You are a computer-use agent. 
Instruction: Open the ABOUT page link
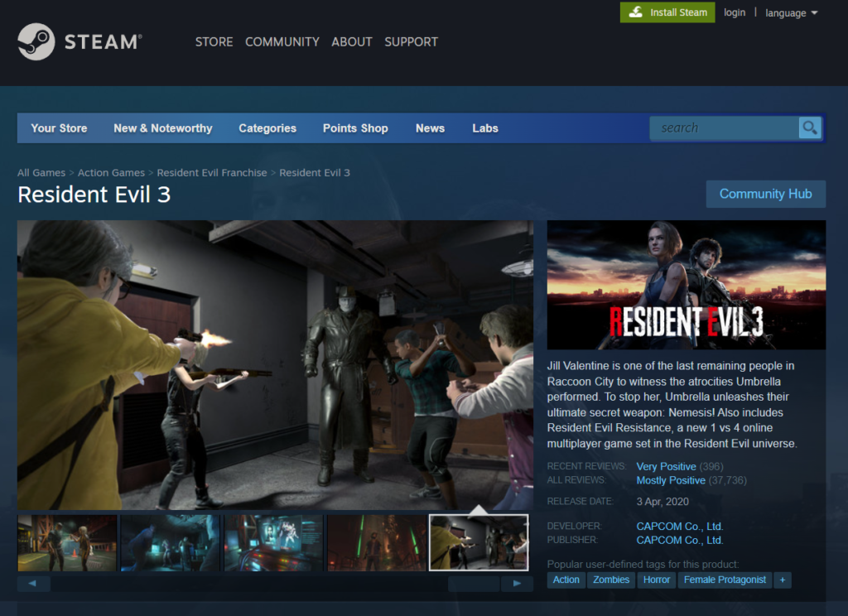click(x=351, y=41)
